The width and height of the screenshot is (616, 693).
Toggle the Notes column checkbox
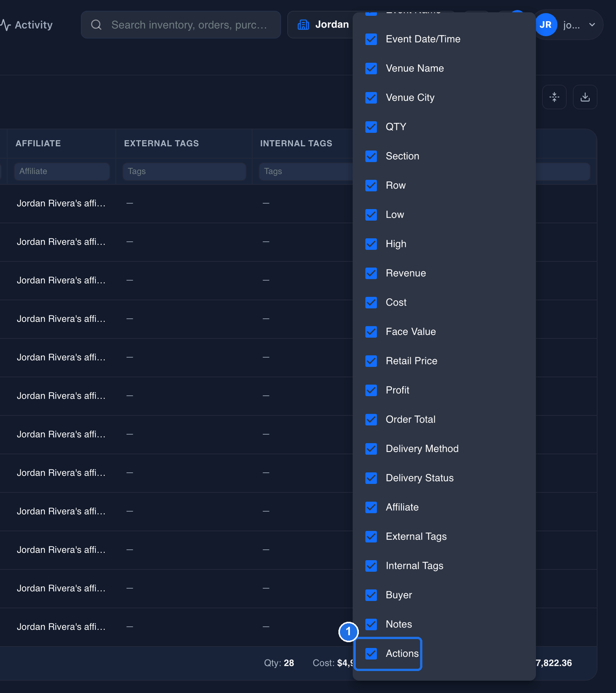click(371, 624)
